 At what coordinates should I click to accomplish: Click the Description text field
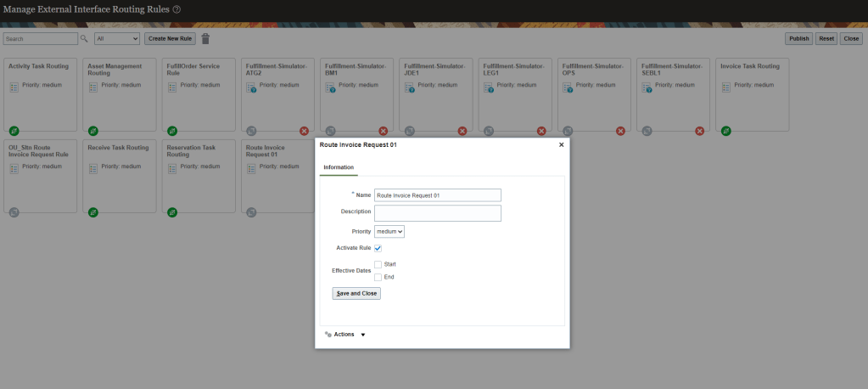tap(437, 212)
